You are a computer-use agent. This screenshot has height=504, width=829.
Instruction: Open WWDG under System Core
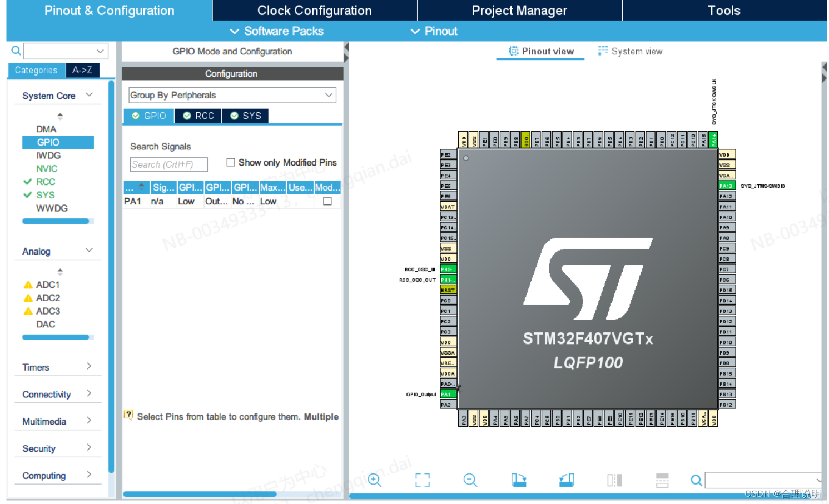(x=52, y=208)
